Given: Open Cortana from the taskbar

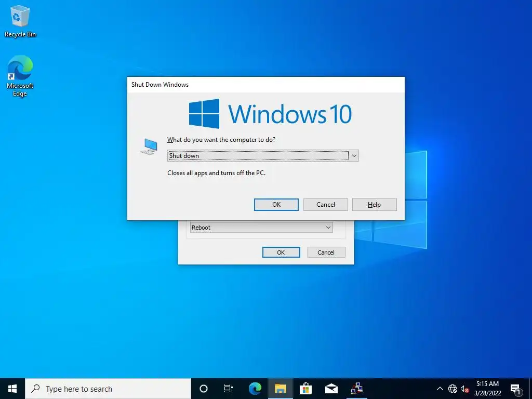Looking at the screenshot, I should click(x=204, y=389).
